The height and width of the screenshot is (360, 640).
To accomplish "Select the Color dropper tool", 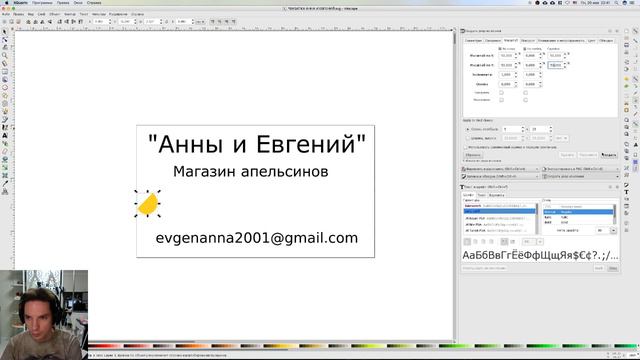I will 4,183.
